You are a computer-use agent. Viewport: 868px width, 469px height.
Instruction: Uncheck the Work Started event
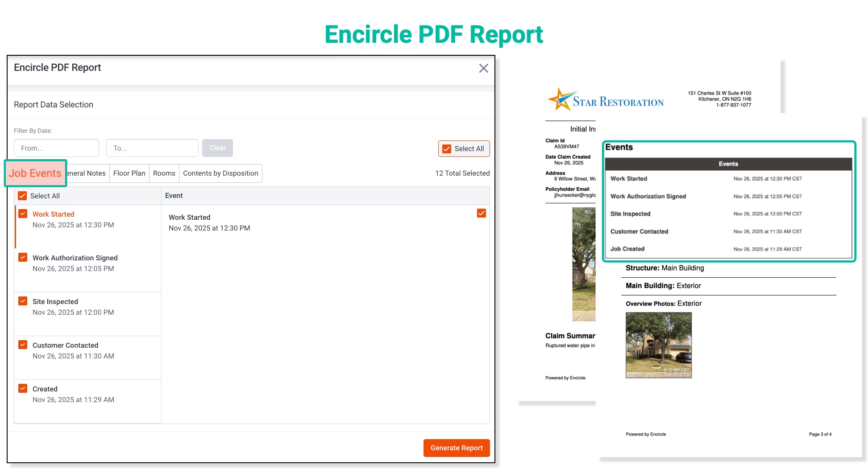[22, 213]
